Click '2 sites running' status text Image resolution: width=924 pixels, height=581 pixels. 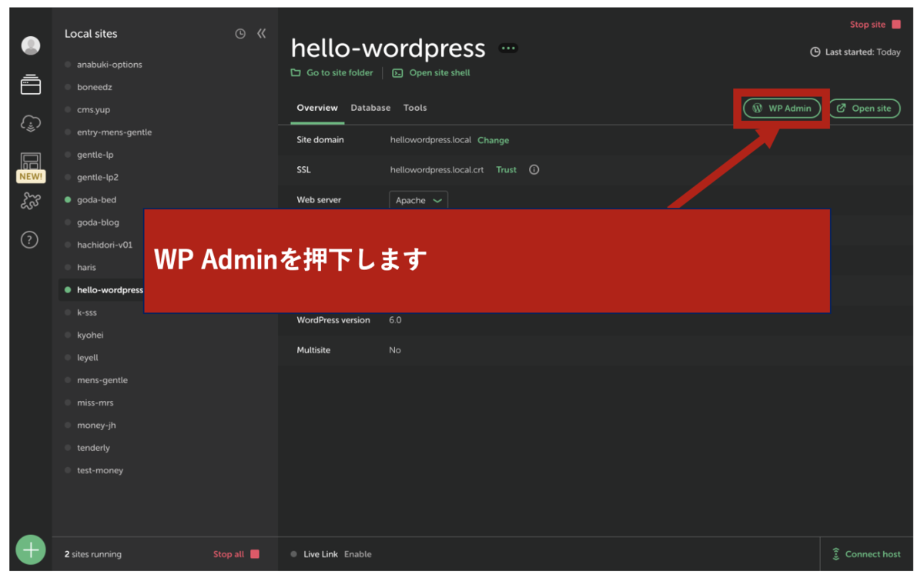93,554
